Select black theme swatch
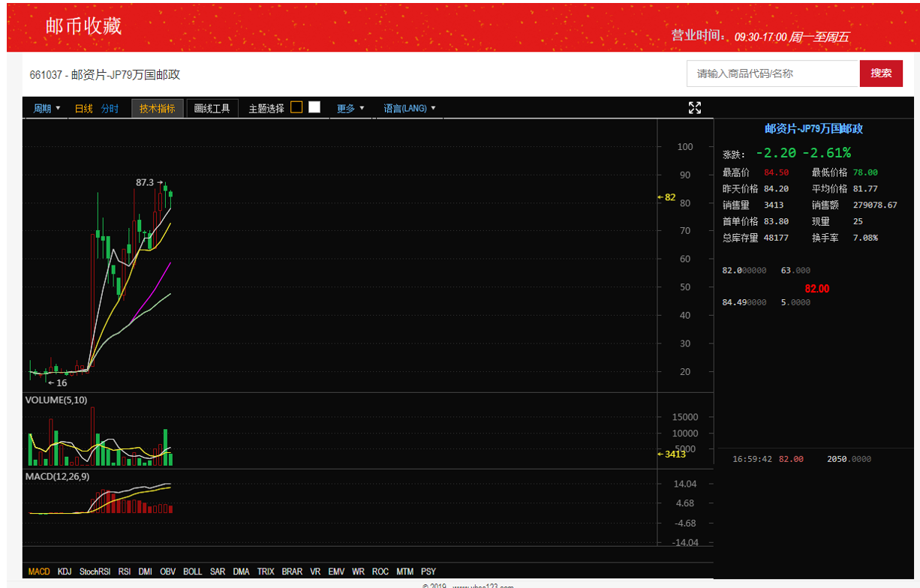 (296, 107)
